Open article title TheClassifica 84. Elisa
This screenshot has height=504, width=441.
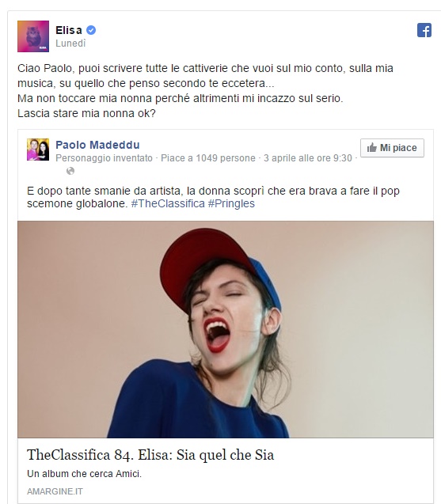point(150,455)
